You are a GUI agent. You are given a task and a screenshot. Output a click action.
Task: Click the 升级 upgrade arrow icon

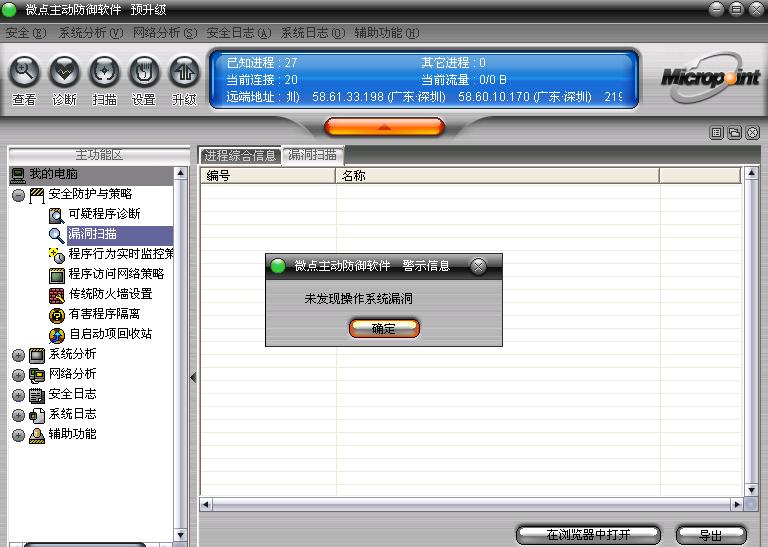pyautogui.click(x=184, y=72)
